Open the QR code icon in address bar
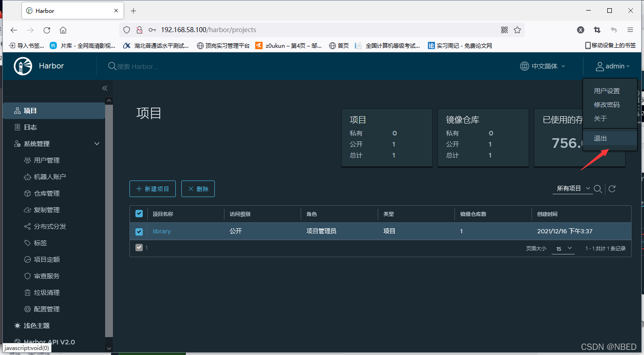 (x=504, y=30)
